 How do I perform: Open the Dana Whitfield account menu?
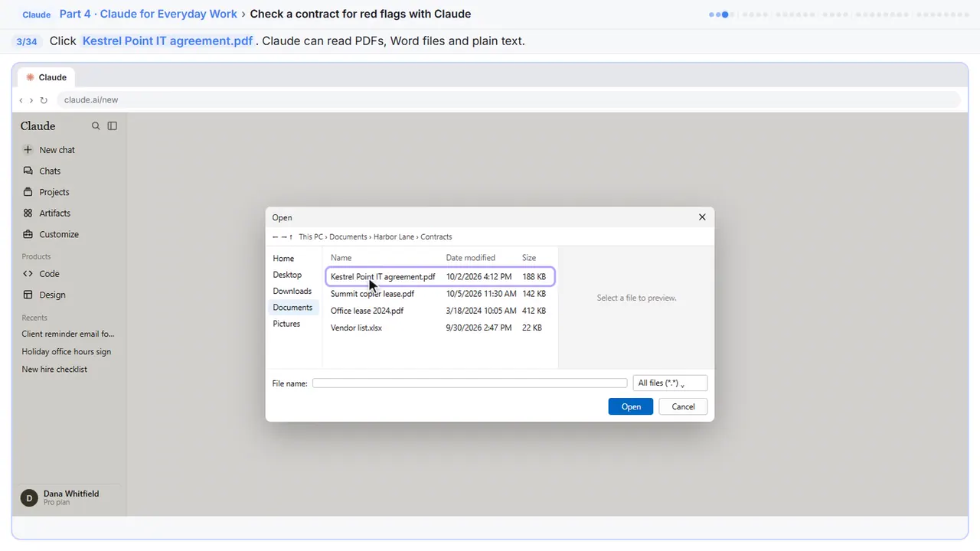coord(70,497)
